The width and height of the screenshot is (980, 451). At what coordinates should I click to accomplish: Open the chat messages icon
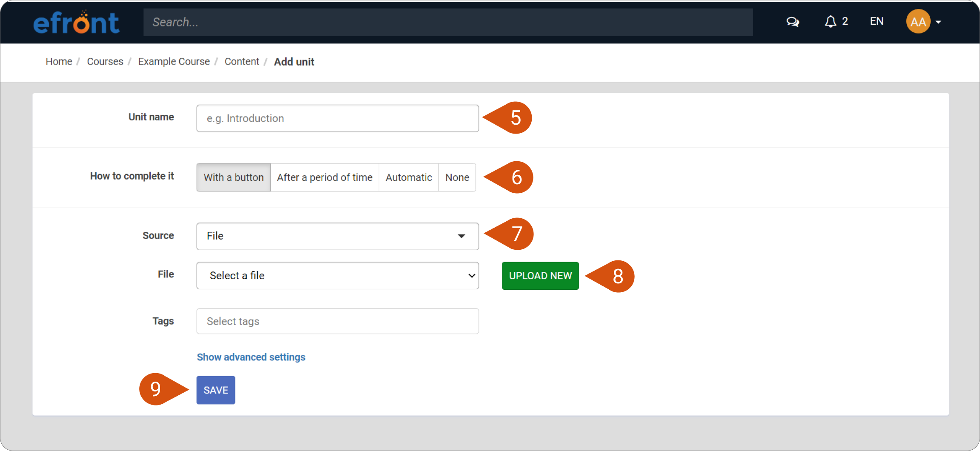click(x=792, y=21)
